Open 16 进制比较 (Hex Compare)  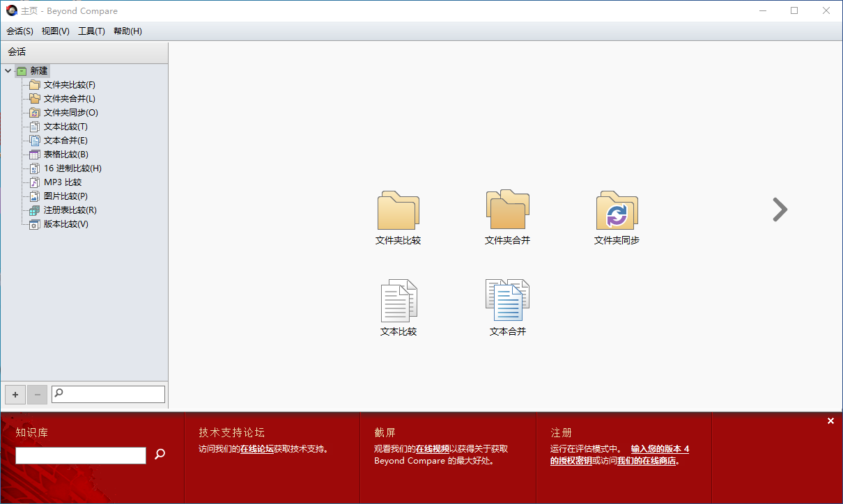[x=70, y=168]
